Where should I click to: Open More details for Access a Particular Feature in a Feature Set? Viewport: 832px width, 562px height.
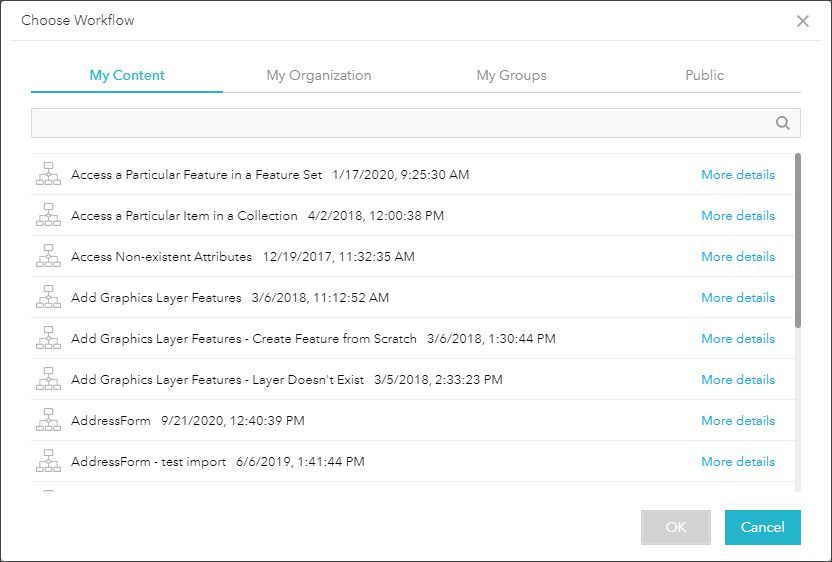[738, 175]
